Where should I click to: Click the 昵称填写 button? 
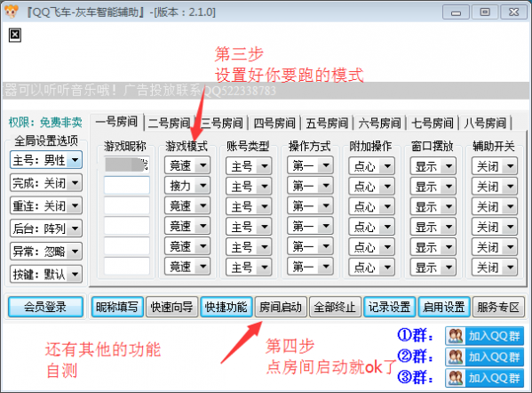pos(117,307)
